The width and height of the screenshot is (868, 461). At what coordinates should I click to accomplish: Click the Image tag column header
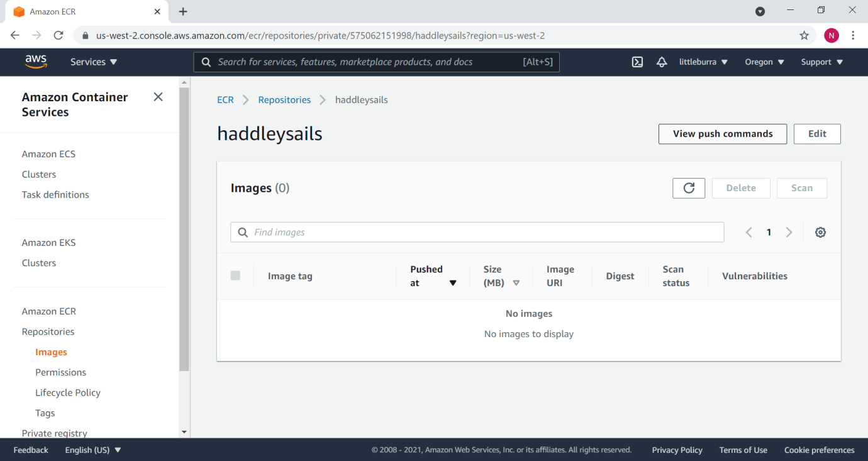(x=290, y=276)
